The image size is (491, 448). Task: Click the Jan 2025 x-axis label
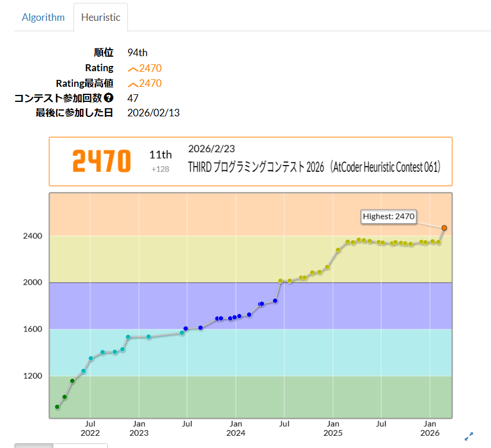pos(333,428)
